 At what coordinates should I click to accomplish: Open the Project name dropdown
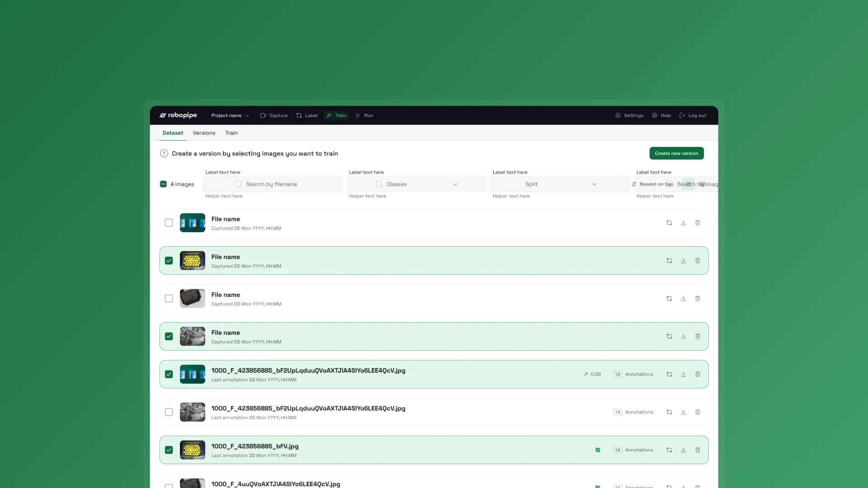point(230,115)
